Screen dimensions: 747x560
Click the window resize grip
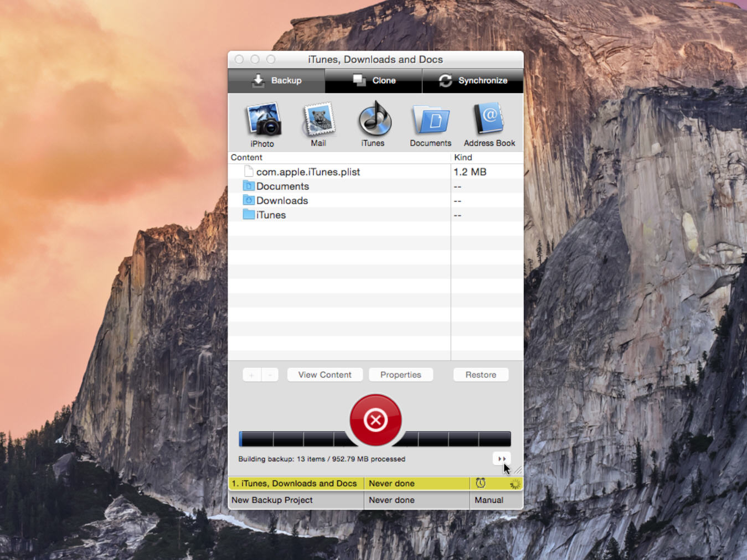pos(518,470)
